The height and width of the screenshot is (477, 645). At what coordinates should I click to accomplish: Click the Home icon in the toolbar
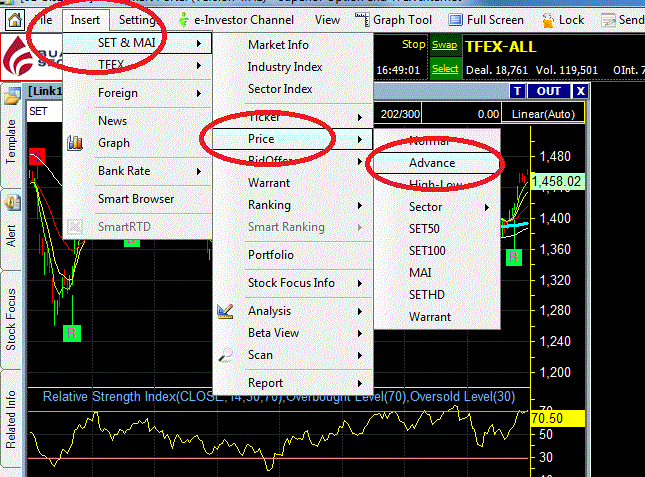[x=14, y=20]
